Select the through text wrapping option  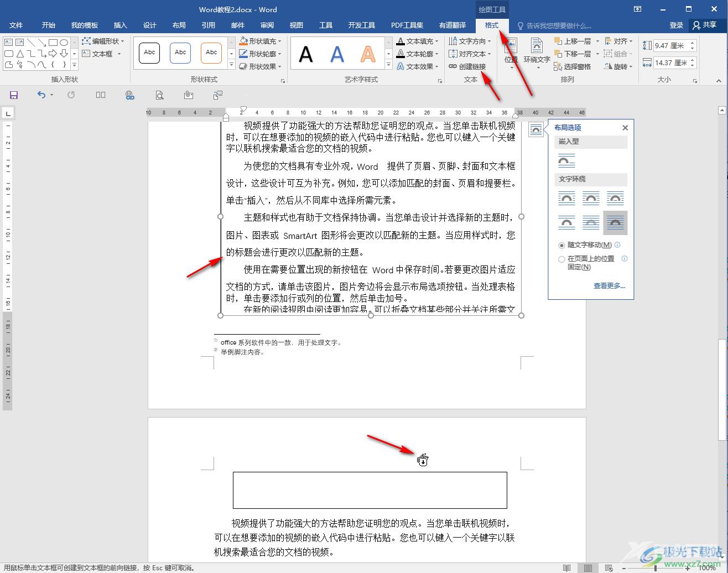615,198
